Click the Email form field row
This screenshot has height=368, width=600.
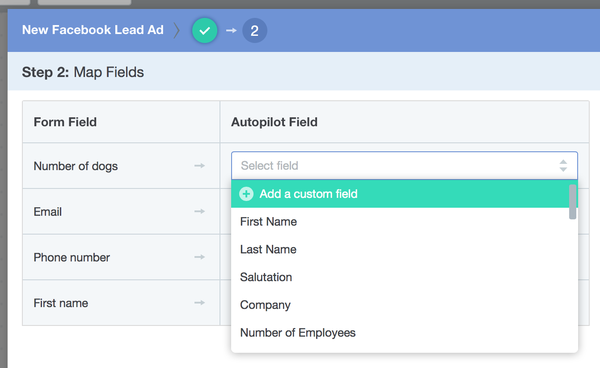point(121,212)
